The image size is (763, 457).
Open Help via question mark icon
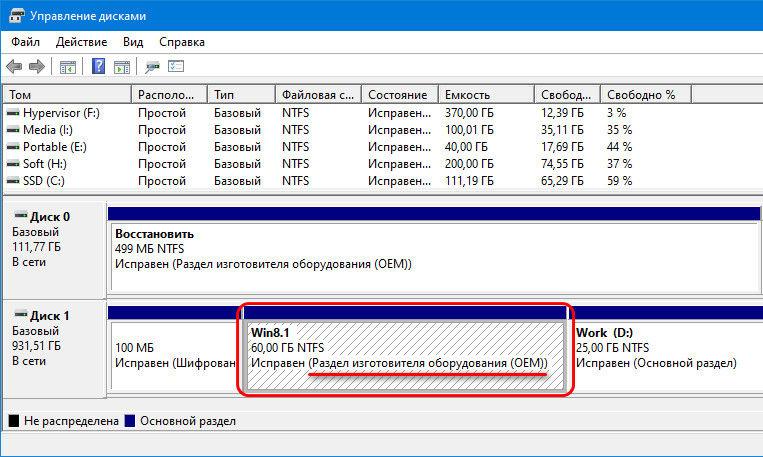coord(98,66)
